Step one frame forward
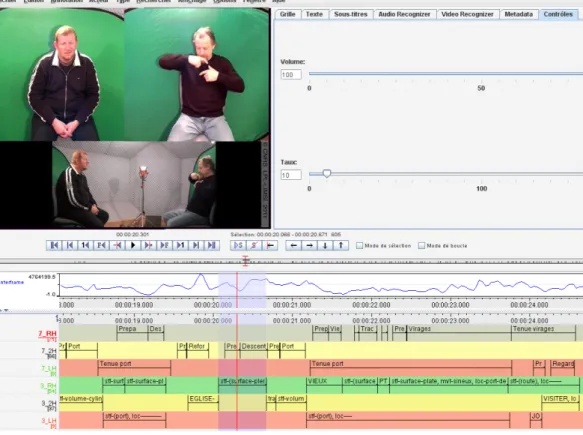Image resolution: width=583 pixels, height=435 pixels. [164, 245]
